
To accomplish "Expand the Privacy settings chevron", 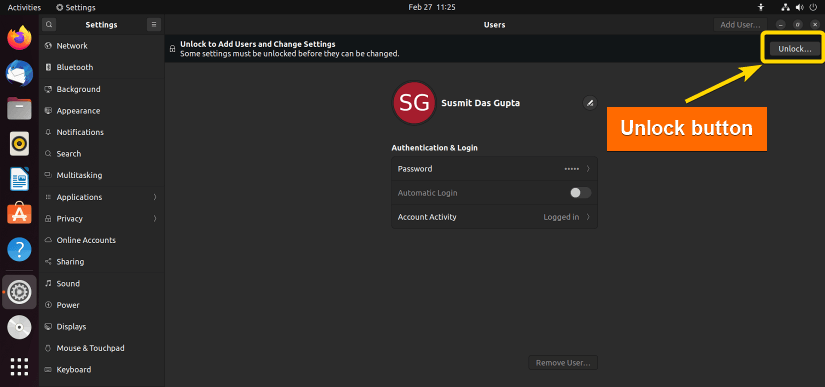I will (155, 219).
